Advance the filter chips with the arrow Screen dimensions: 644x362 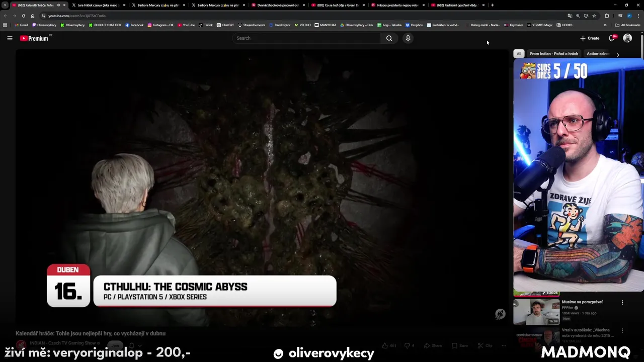(618, 54)
